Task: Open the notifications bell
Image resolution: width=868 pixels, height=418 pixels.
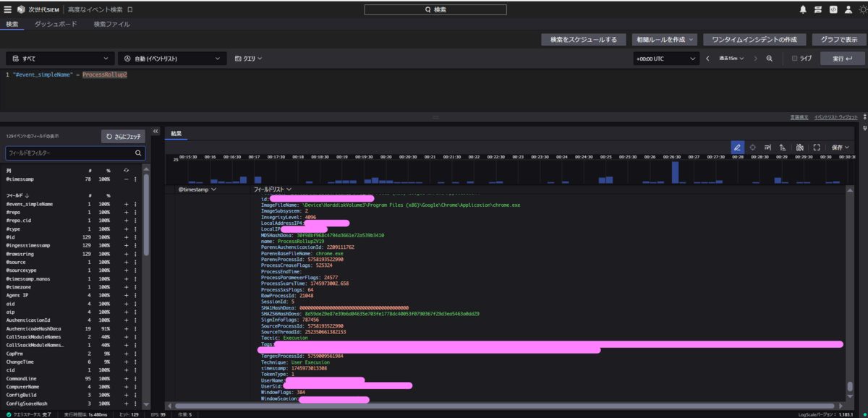Action: pos(803,9)
